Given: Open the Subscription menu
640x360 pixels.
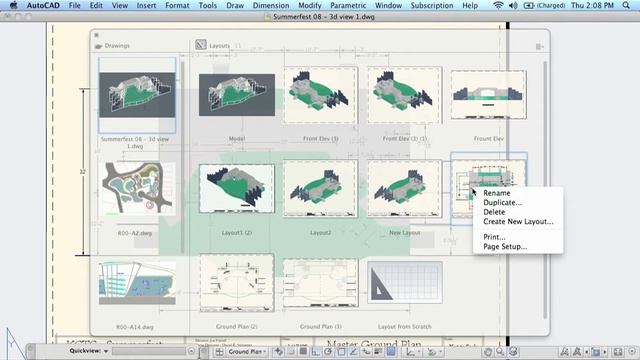Looking at the screenshot, I should coord(431,5).
